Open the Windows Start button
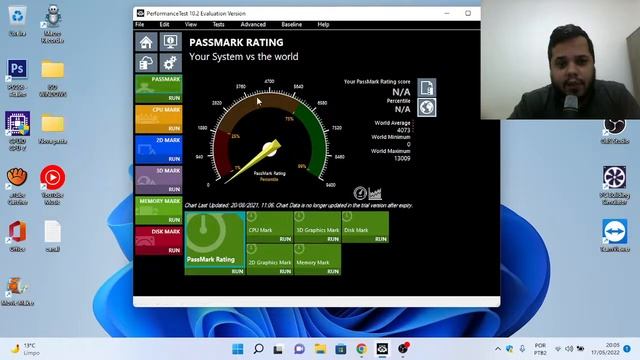This screenshot has width=640, height=360. tap(238, 349)
